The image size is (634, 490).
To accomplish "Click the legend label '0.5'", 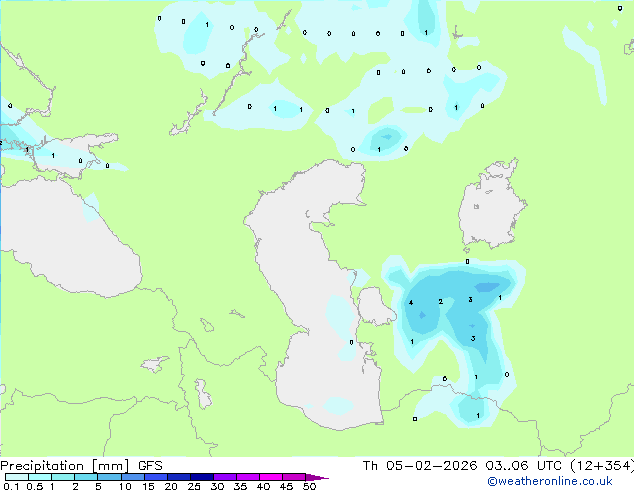I will [34, 486].
